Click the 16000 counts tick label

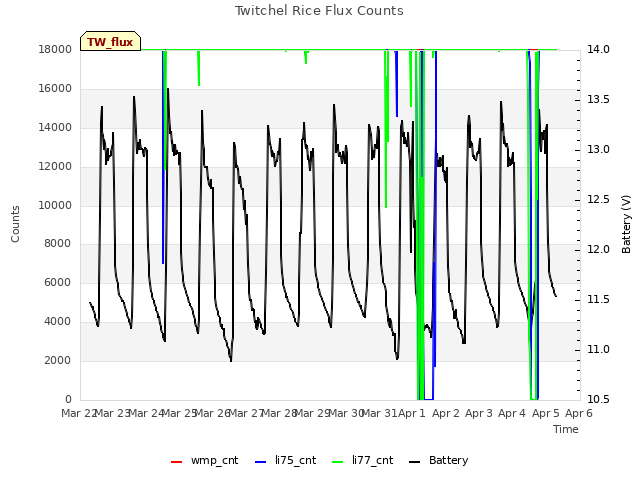[55, 88]
